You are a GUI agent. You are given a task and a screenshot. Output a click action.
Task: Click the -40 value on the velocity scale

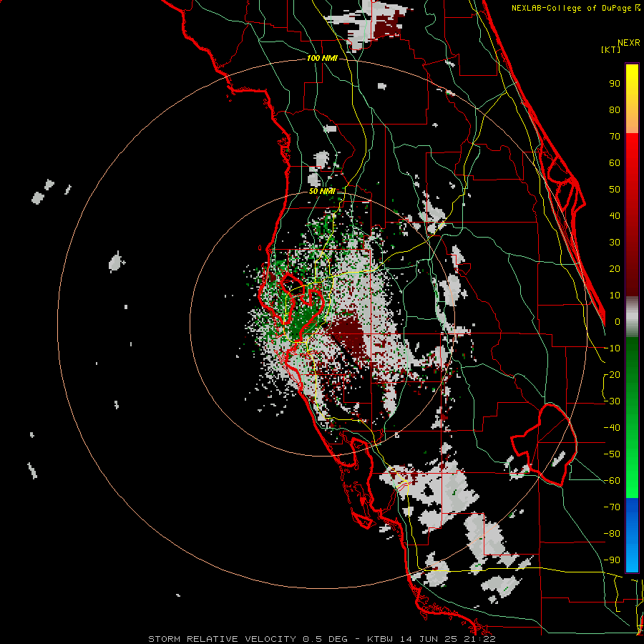click(x=612, y=428)
